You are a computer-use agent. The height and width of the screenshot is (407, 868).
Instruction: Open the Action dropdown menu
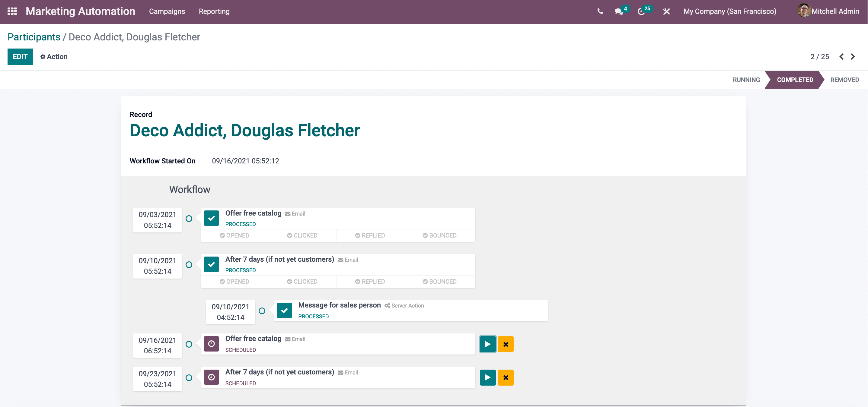(54, 57)
